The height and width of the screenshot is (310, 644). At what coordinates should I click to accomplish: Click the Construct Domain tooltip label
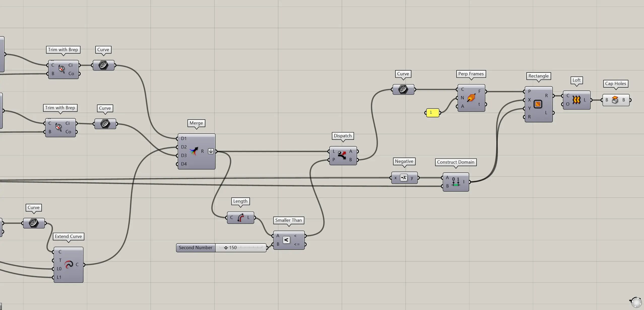click(456, 162)
